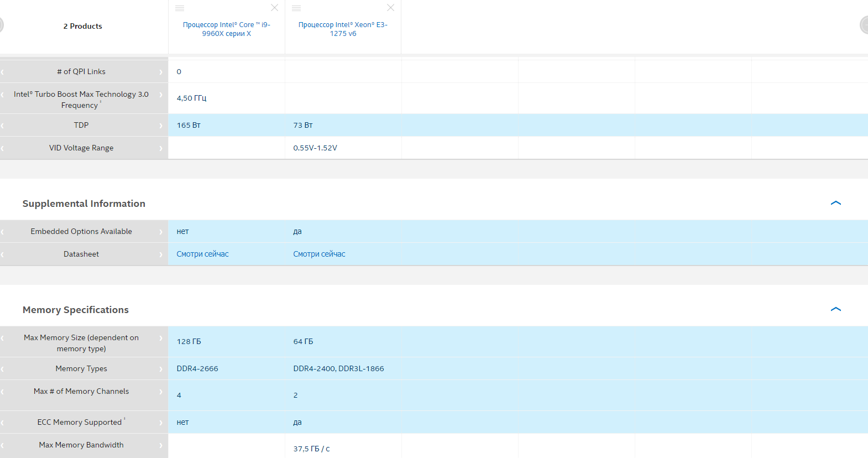Click right chevron on Max # of Memory Channels row
This screenshot has width=868, height=458.
tap(161, 392)
